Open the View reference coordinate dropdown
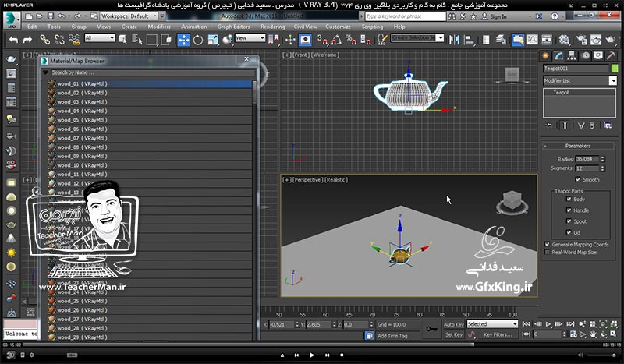This screenshot has height=364, width=624. click(x=250, y=38)
